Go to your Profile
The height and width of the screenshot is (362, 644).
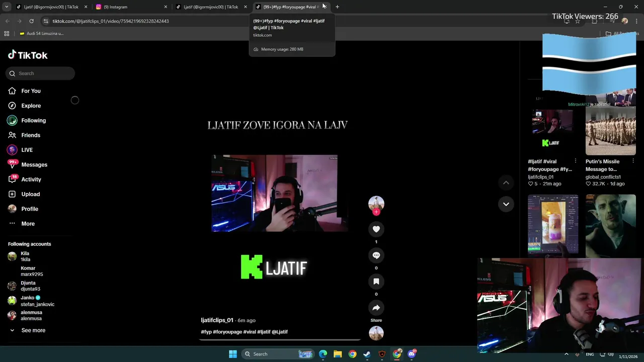click(x=29, y=209)
